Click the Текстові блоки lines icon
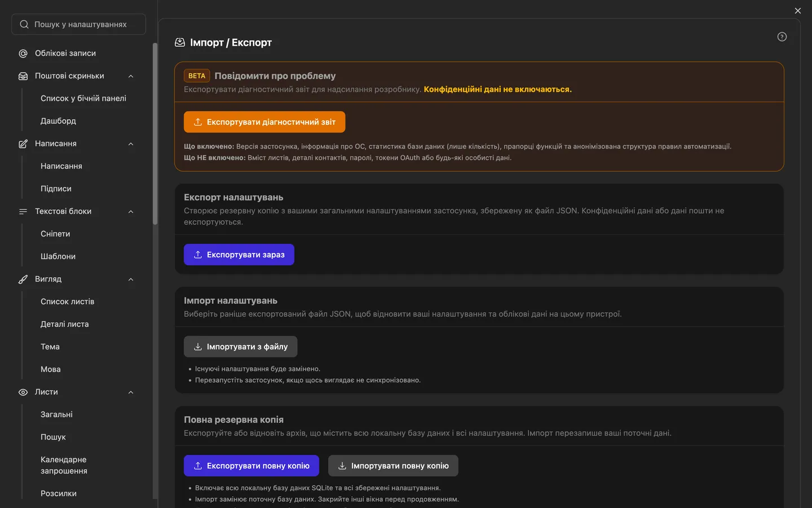812x508 pixels. pyautogui.click(x=23, y=212)
